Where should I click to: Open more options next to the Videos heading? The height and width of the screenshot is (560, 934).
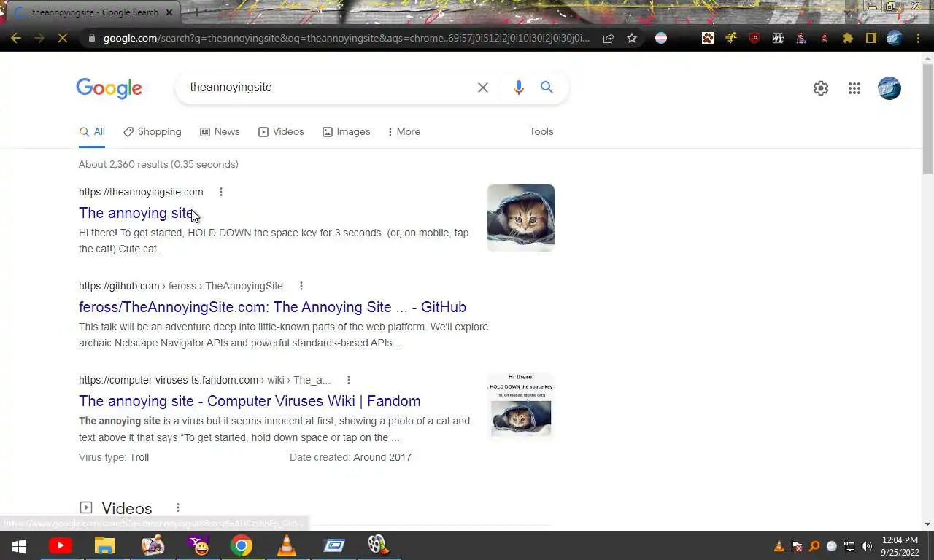177,507
